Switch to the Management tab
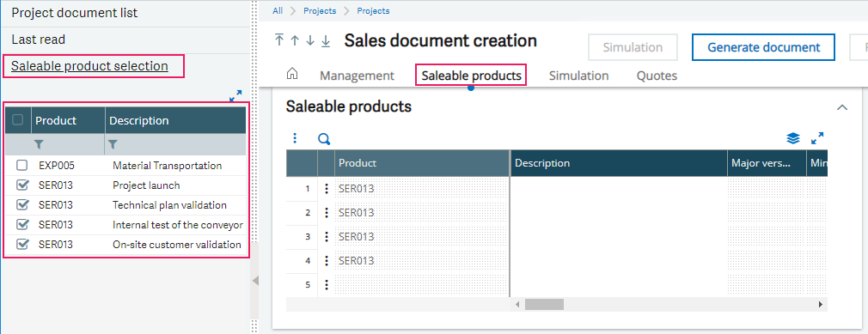This screenshot has height=334, width=868. point(357,76)
